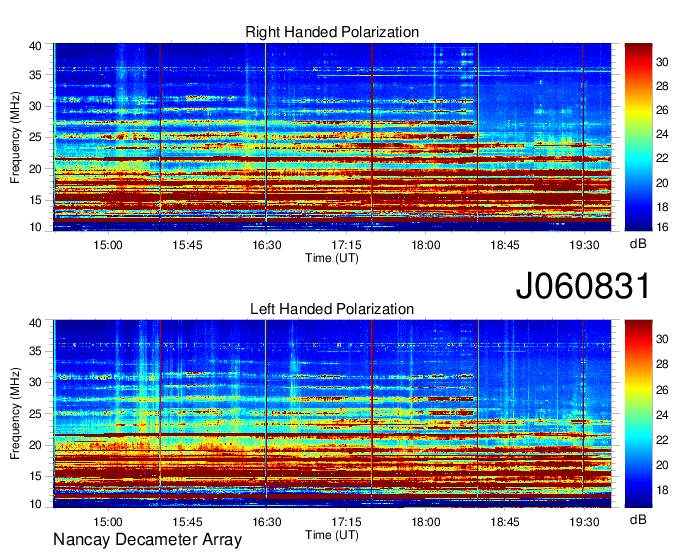The image size is (680, 552).
Task: Click "Frequency (MHz)" axis label of Left Handed plot
Action: tap(15, 414)
